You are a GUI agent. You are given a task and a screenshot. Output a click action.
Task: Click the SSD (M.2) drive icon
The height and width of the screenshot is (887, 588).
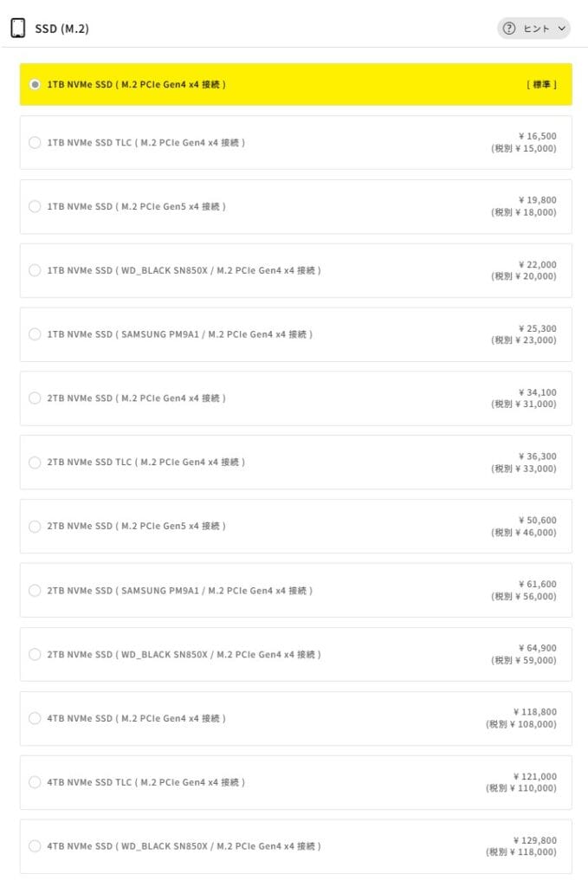pos(17,28)
